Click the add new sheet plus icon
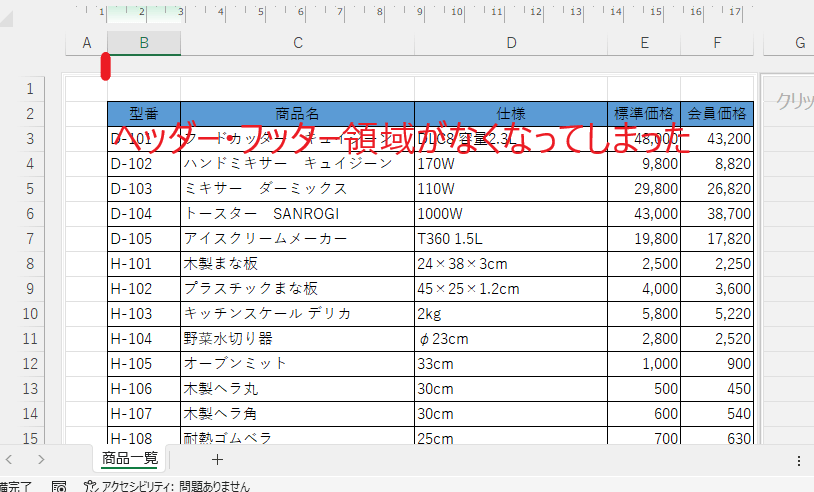The width and height of the screenshot is (814, 492). [217, 459]
